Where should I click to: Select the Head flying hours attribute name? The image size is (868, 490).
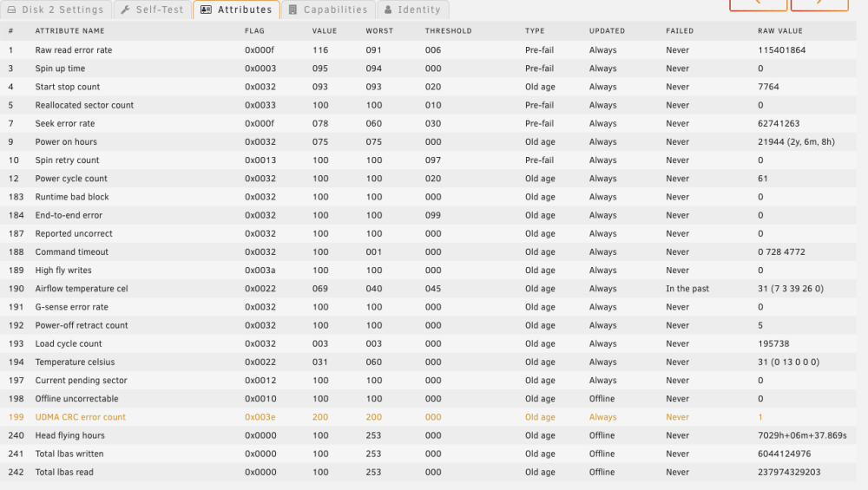pos(69,435)
